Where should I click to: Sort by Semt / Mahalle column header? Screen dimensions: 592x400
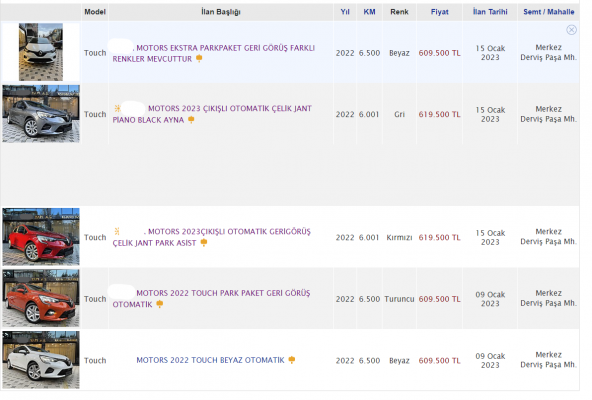click(x=548, y=12)
